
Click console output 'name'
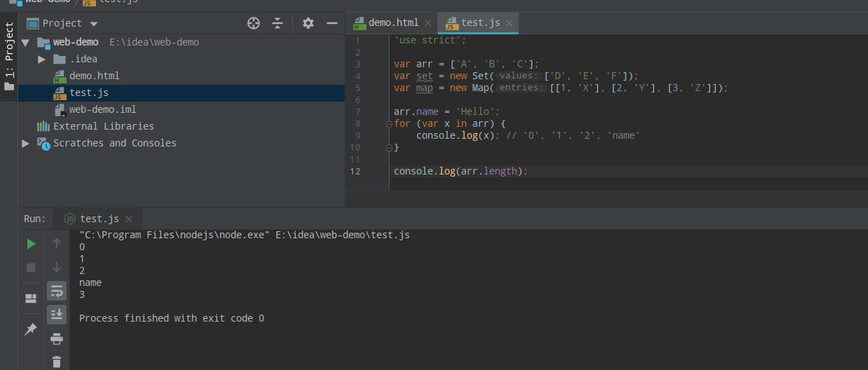90,282
